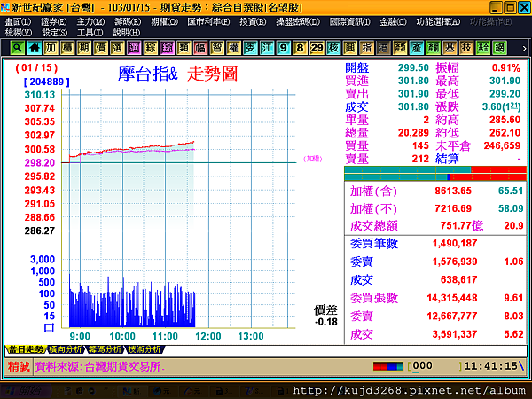Select the 智 toolbar icon
This screenshot has height=399, width=532.
[x=217, y=48]
